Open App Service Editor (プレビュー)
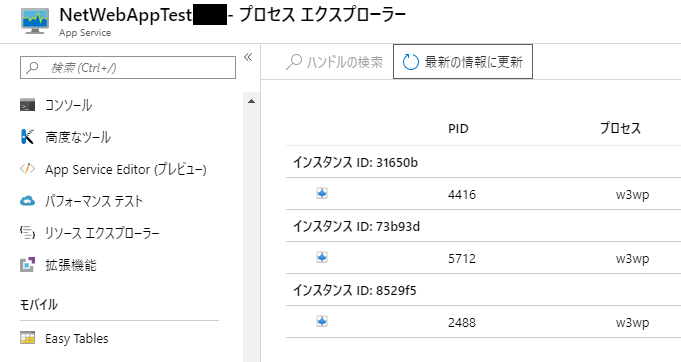 [126, 169]
